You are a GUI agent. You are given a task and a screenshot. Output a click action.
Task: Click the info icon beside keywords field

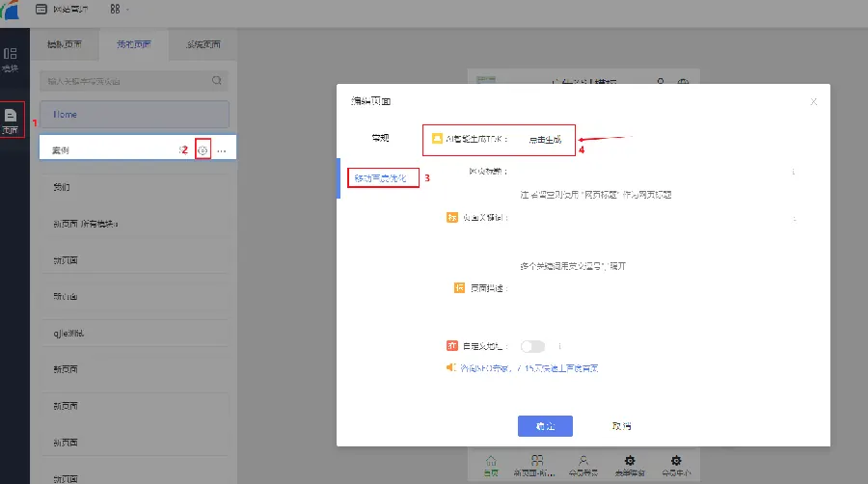tap(795, 218)
